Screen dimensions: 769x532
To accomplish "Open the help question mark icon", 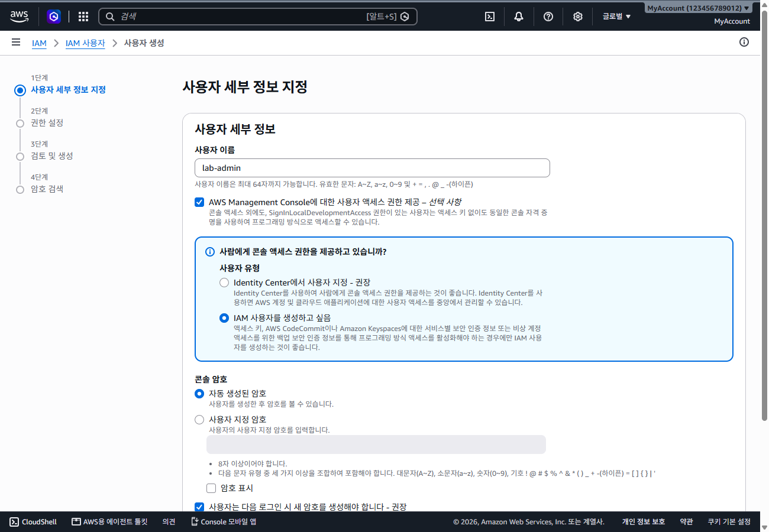I will point(548,17).
